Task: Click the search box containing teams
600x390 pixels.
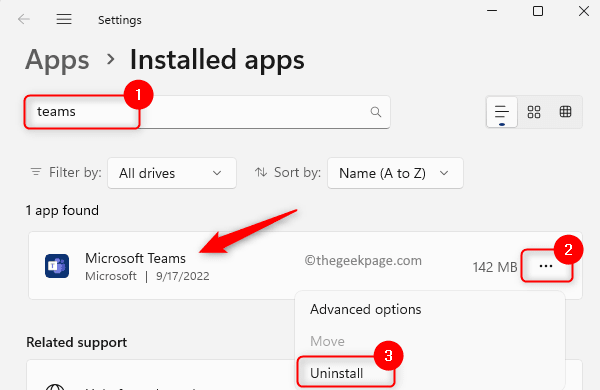Action: point(207,112)
